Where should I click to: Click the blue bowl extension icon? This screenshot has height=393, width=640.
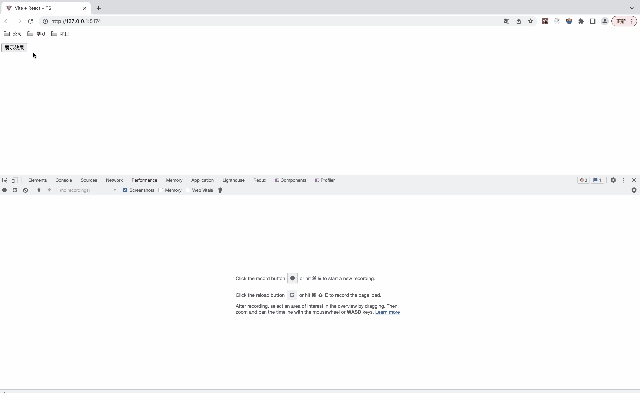pos(569,21)
